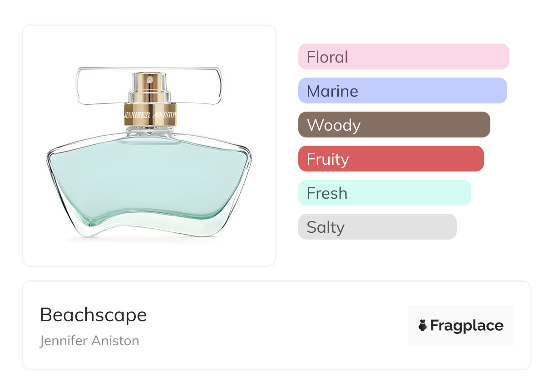Select the pink Floral accord bar
The height and width of the screenshot is (392, 553).
(x=403, y=57)
